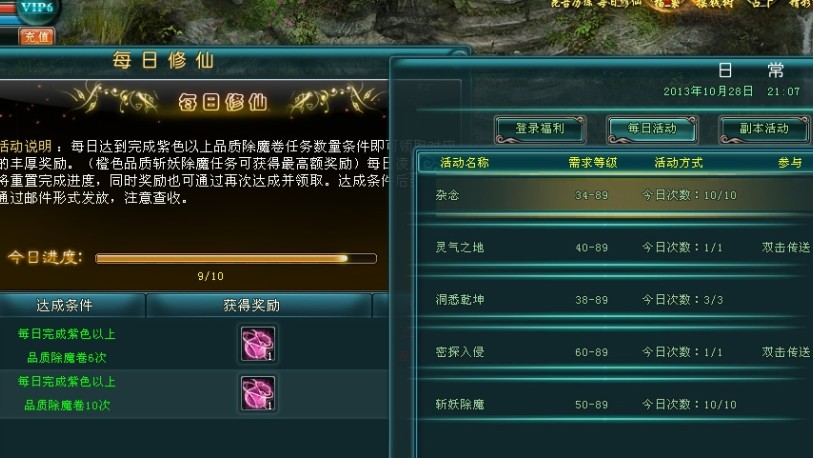The height and width of the screenshot is (458, 813).
Task: Click the pink reward icon for 6次 condition
Action: coord(258,343)
